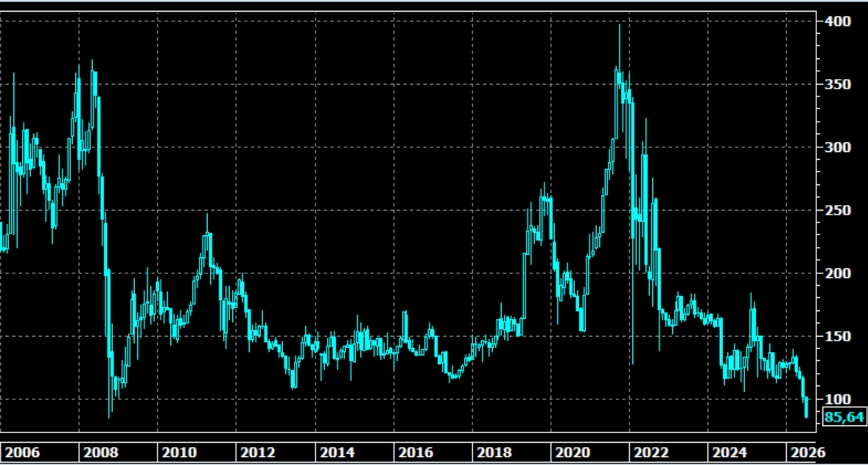The image size is (868, 465).
Task: Click the 350 price level on the scale
Action: [836, 85]
